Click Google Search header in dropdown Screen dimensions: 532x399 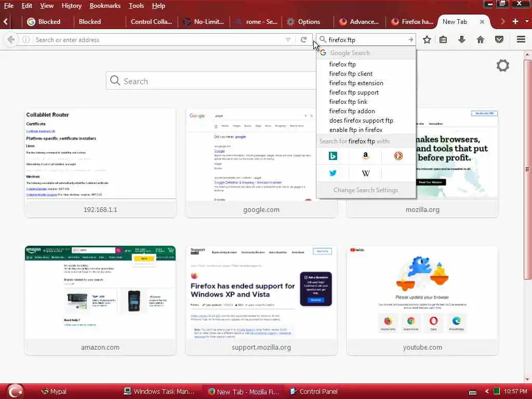tap(366, 53)
